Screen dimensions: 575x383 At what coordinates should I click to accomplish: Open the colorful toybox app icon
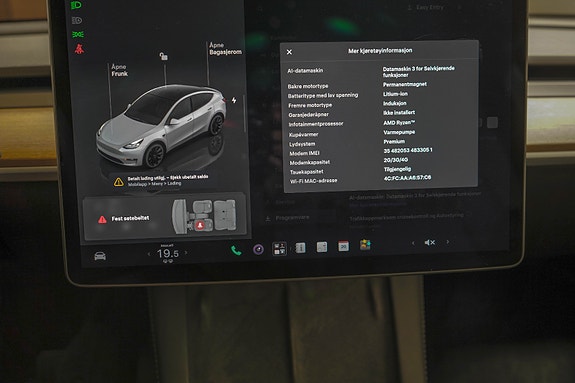click(x=365, y=244)
